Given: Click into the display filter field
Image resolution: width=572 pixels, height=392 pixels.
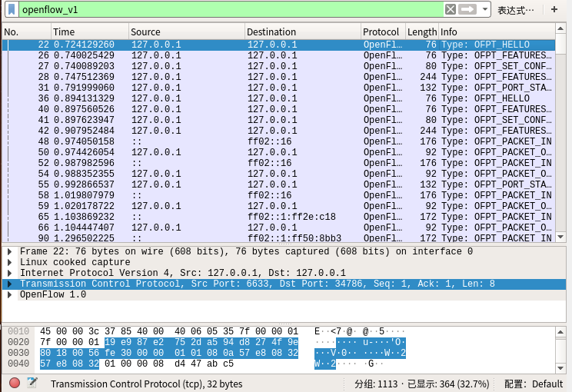Looking at the screenshot, I should pyautogui.click(x=231, y=9).
